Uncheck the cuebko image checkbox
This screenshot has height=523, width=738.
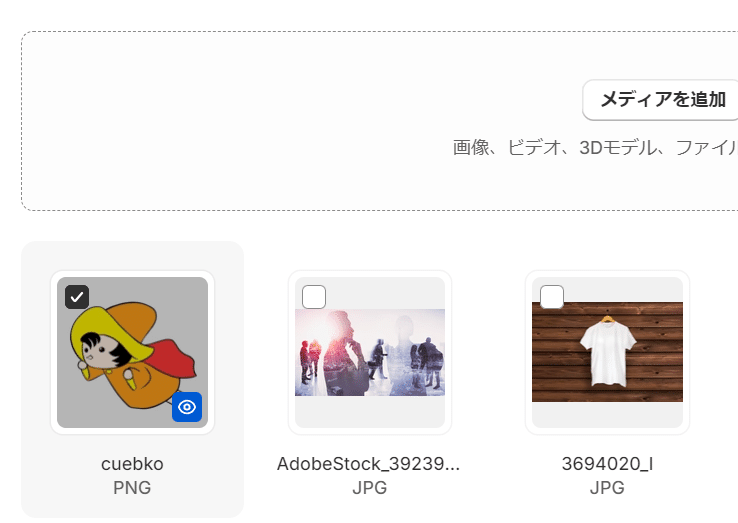tap(77, 297)
